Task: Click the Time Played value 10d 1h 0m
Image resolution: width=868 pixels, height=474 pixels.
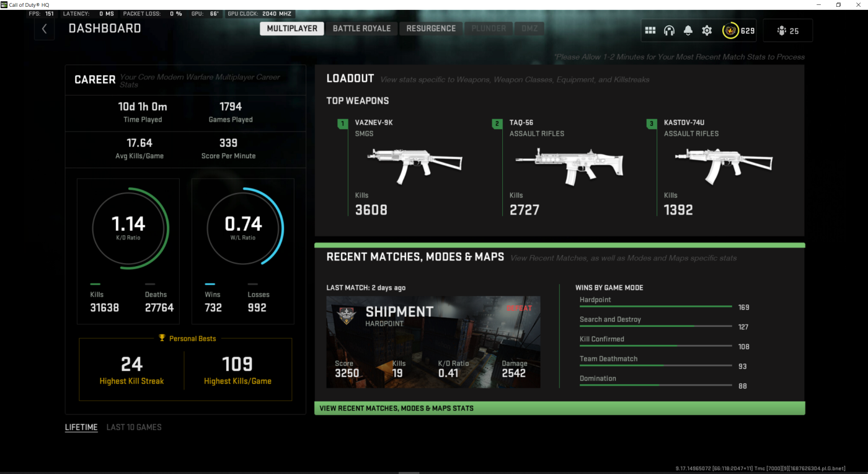Action: click(x=143, y=107)
